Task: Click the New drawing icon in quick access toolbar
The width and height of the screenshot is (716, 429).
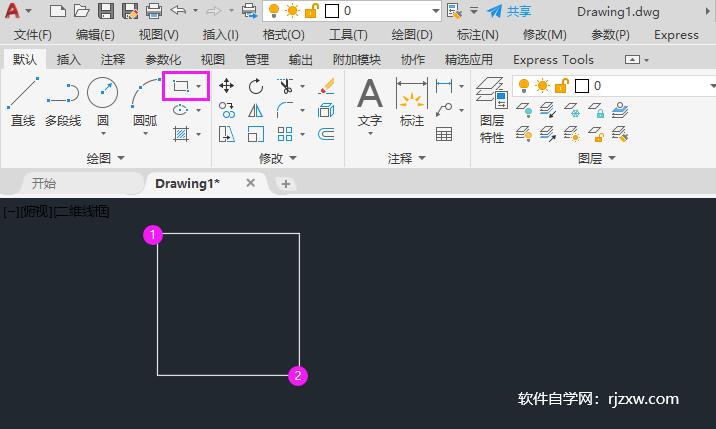Action: [x=58, y=11]
